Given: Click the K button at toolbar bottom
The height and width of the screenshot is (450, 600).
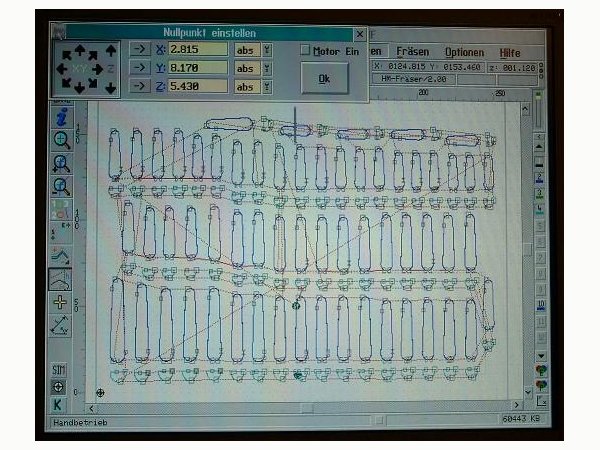Looking at the screenshot, I should [59, 404].
